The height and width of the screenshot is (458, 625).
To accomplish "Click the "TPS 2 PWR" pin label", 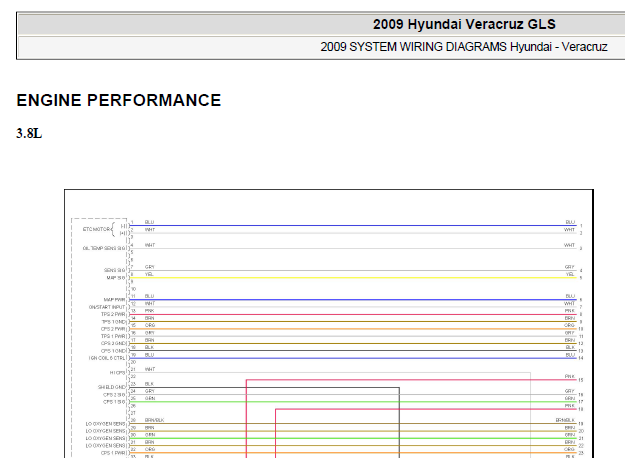I will pos(114,314).
